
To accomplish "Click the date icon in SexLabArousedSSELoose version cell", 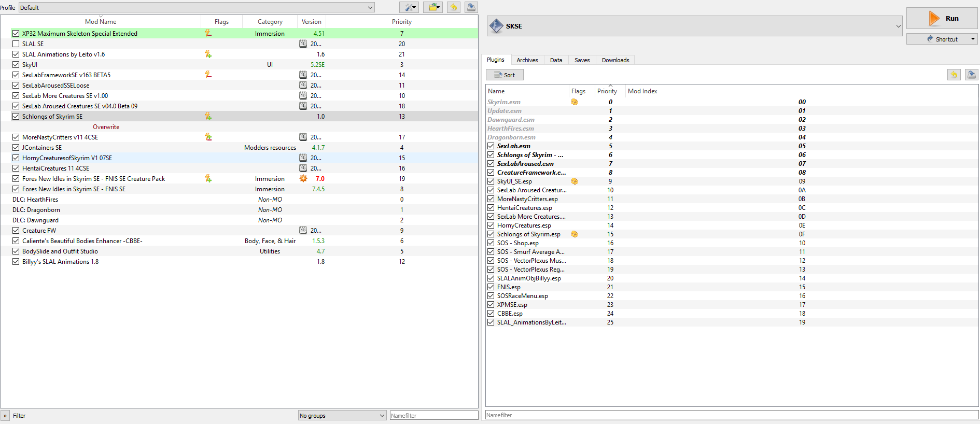I will [x=303, y=85].
